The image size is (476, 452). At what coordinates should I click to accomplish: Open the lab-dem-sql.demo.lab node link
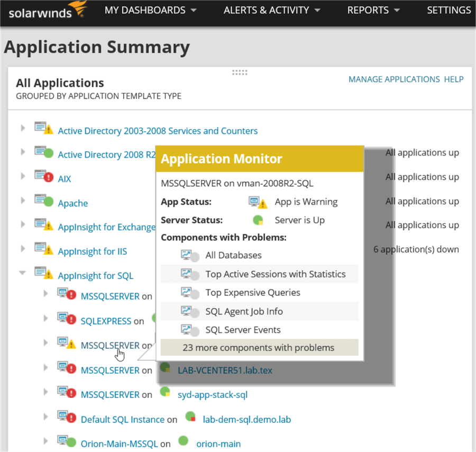tap(247, 420)
